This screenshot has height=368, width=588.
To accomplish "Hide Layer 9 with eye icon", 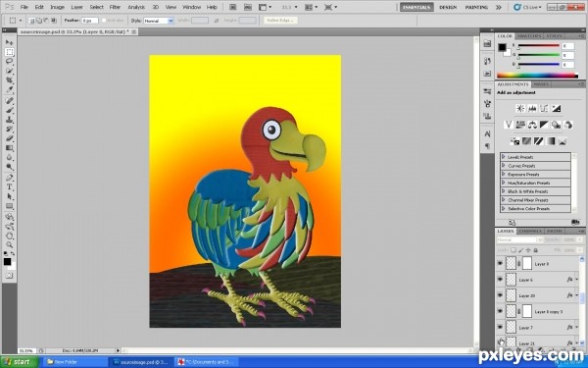I will click(500, 264).
